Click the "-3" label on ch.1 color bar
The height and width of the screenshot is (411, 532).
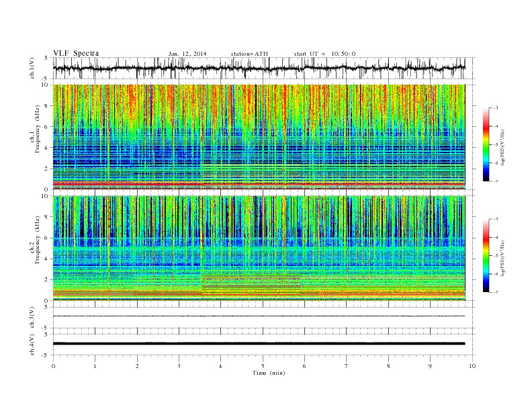[x=495, y=108]
